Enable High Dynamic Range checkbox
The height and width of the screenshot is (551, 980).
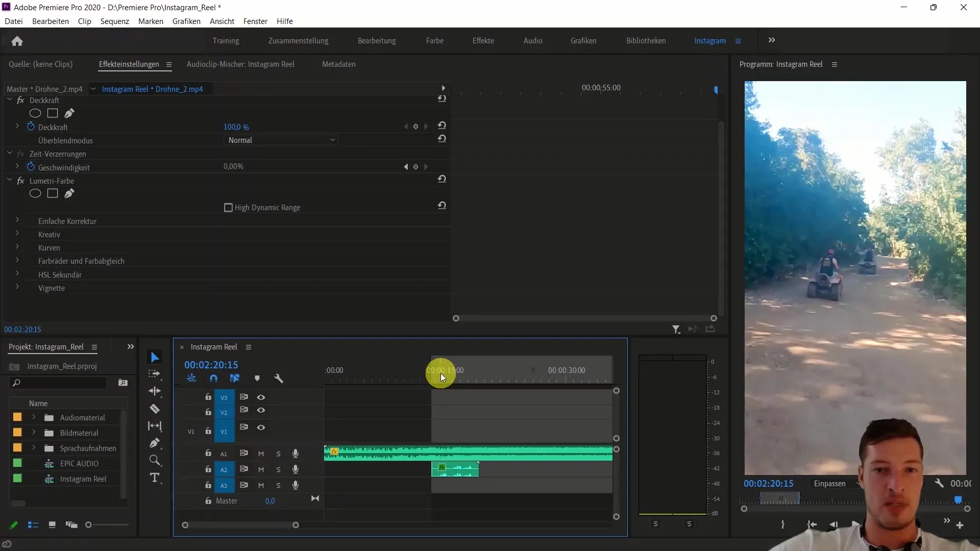228,208
